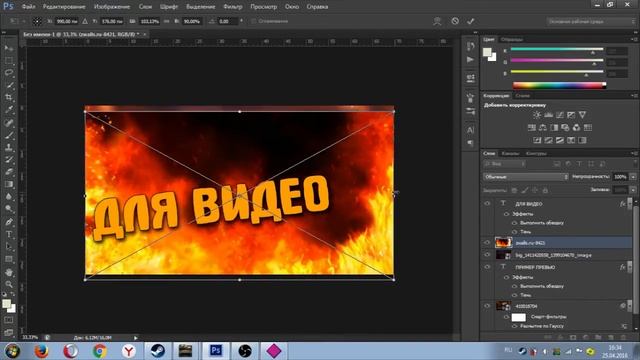Select the Pen tool
This screenshot has width=640, height=360.
tap(9, 222)
